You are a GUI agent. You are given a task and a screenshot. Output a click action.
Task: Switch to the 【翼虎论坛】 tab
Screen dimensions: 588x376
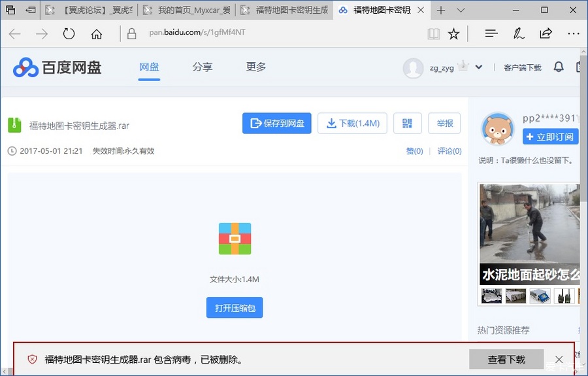pos(90,10)
